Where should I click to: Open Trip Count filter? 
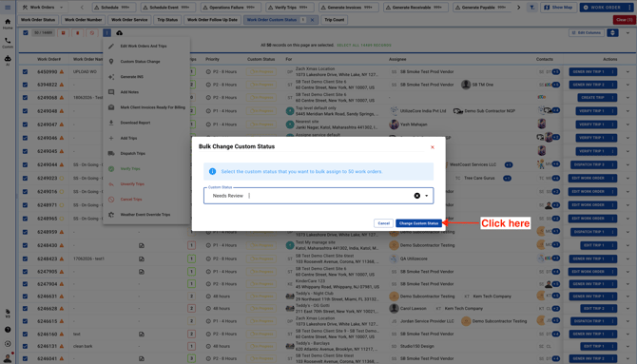point(335,20)
